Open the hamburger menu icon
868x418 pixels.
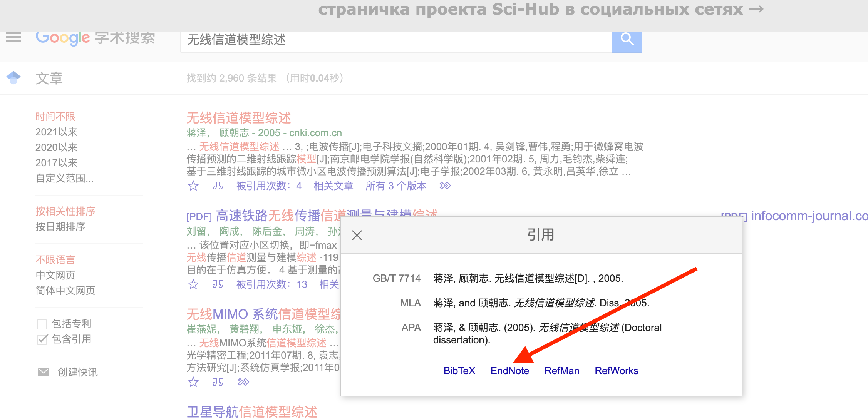[x=13, y=37]
